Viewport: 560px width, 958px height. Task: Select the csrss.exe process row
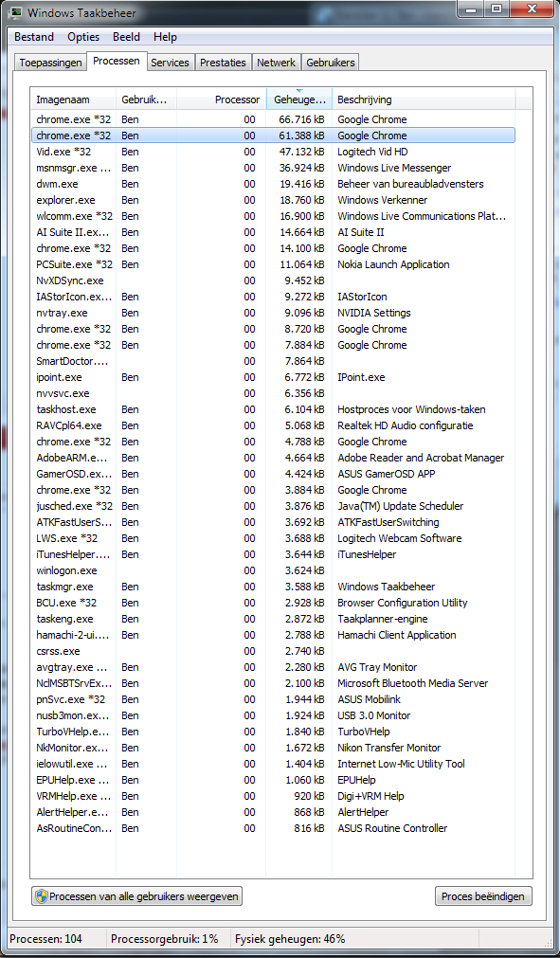click(x=273, y=651)
